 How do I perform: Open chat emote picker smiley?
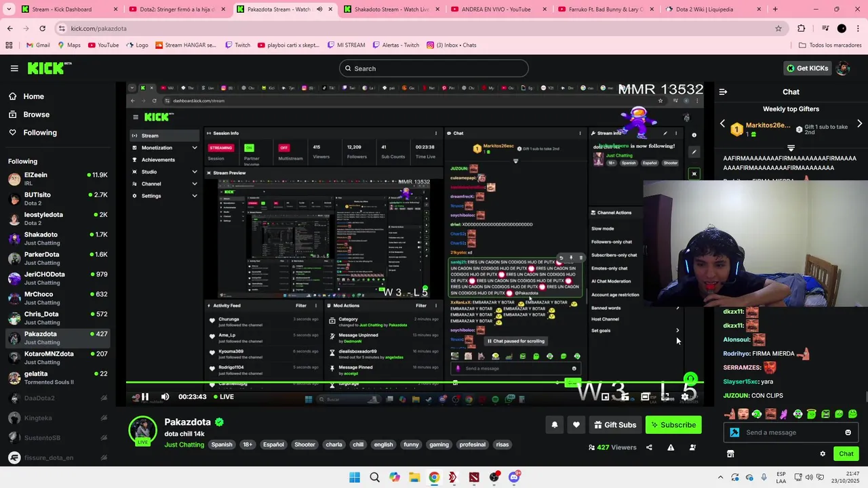point(848,432)
